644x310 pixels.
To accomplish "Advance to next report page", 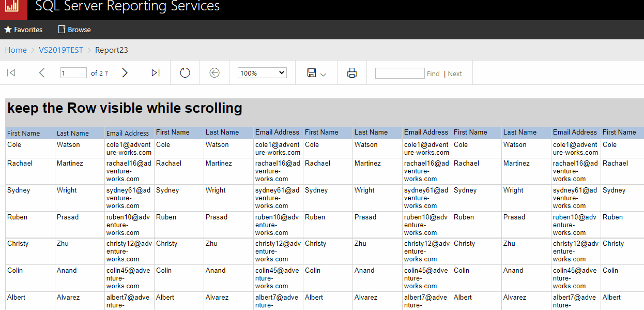I will 125,73.
